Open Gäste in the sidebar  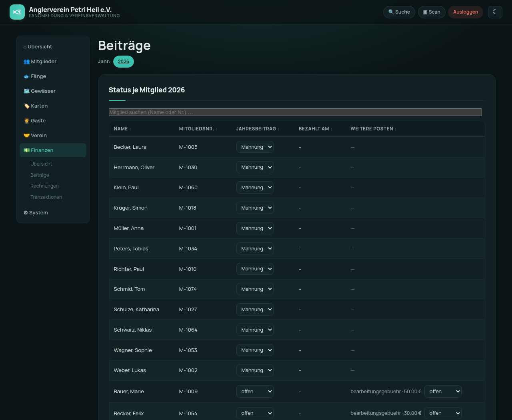coord(53,121)
